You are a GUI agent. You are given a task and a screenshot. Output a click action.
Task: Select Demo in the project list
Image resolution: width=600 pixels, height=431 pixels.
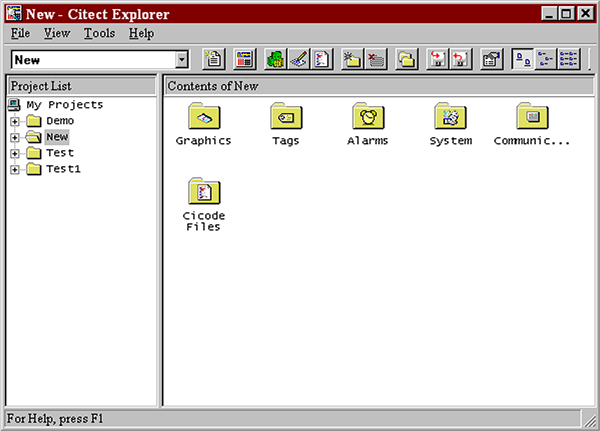[60, 121]
